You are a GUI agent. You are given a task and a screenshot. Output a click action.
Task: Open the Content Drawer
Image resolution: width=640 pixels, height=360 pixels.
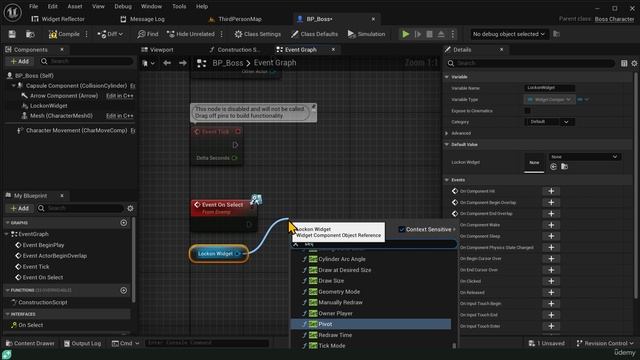tap(30, 344)
